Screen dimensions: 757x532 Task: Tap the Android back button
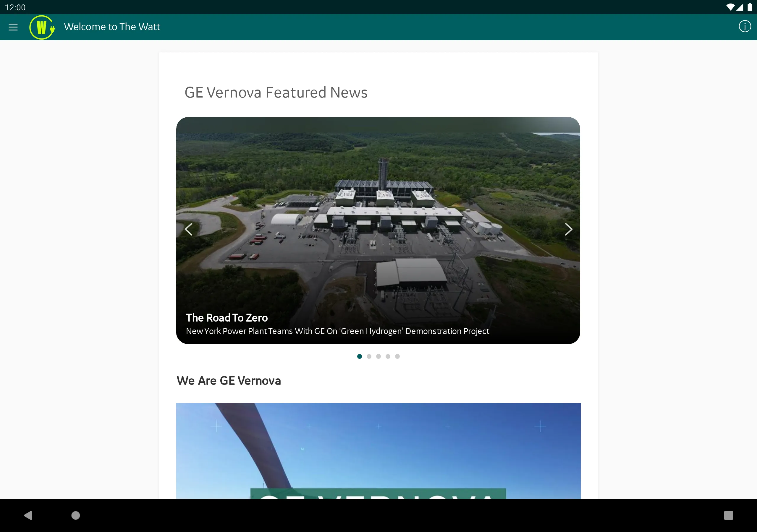(28, 515)
